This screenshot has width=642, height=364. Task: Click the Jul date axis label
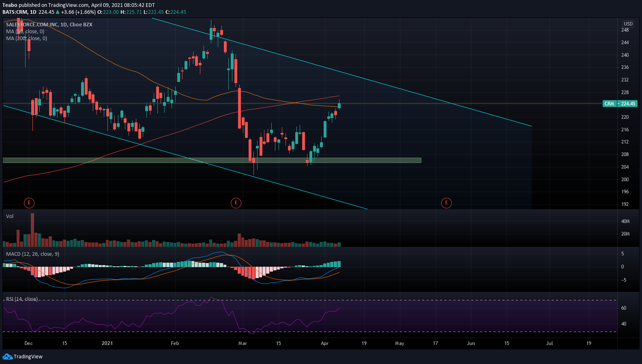click(550, 343)
